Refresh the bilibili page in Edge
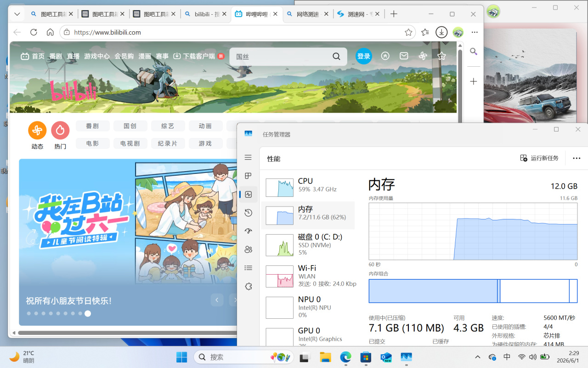 tap(34, 32)
